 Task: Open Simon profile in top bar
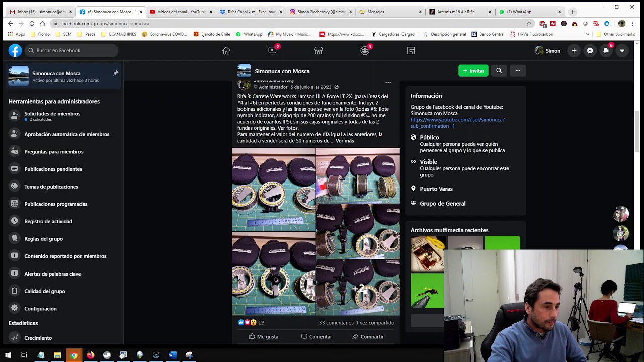(547, 50)
